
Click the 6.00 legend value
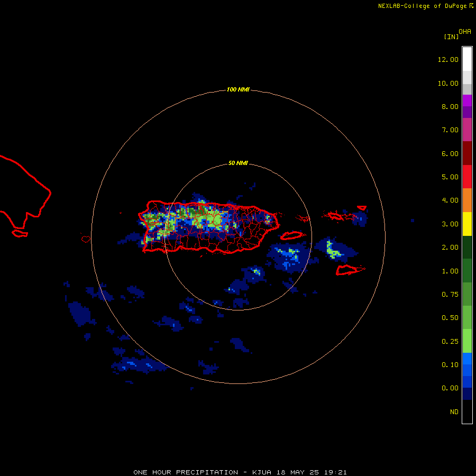pyautogui.click(x=450, y=153)
